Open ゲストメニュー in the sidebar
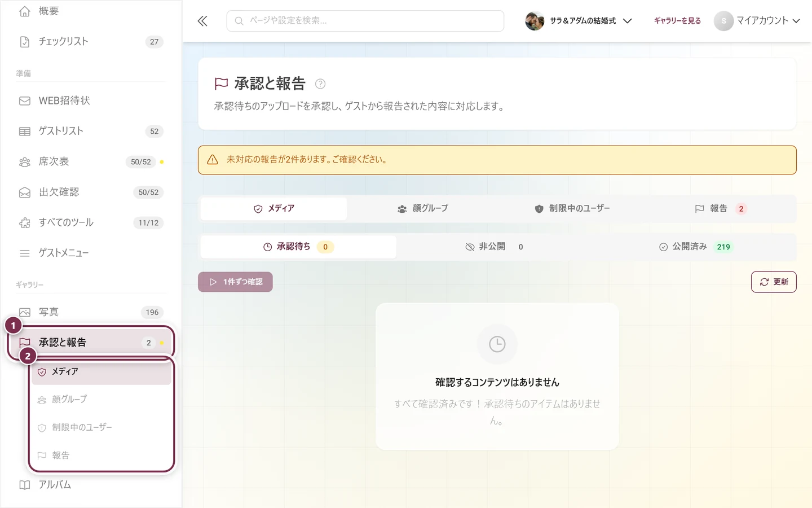The image size is (812, 508). click(x=91, y=253)
